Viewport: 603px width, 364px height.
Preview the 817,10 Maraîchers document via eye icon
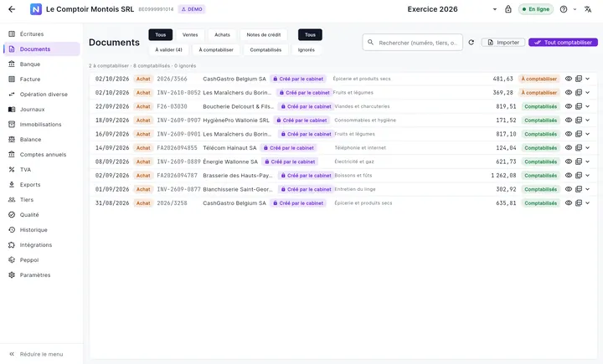click(x=569, y=134)
